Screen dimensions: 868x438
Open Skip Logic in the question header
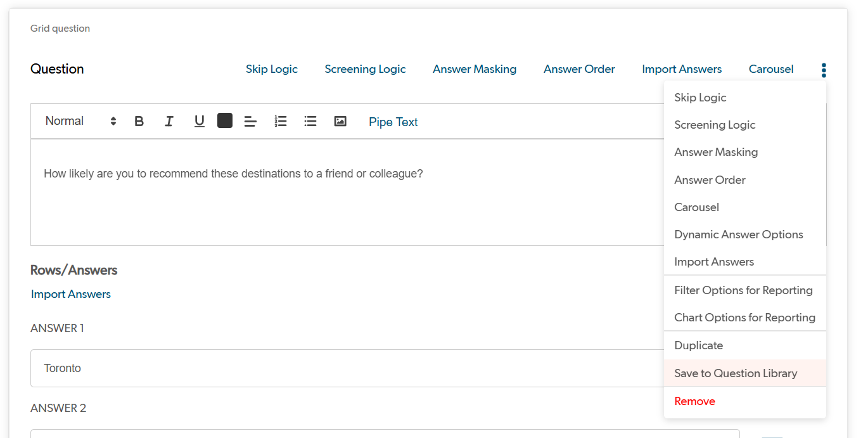(272, 69)
